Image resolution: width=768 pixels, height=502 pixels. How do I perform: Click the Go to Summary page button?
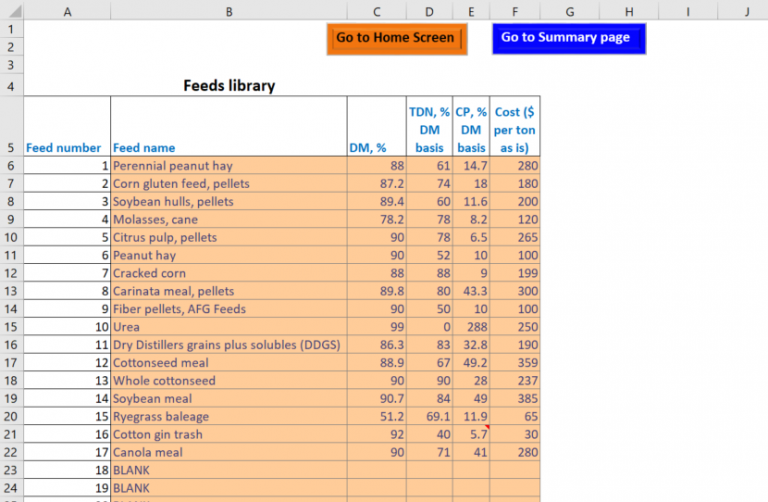point(567,38)
